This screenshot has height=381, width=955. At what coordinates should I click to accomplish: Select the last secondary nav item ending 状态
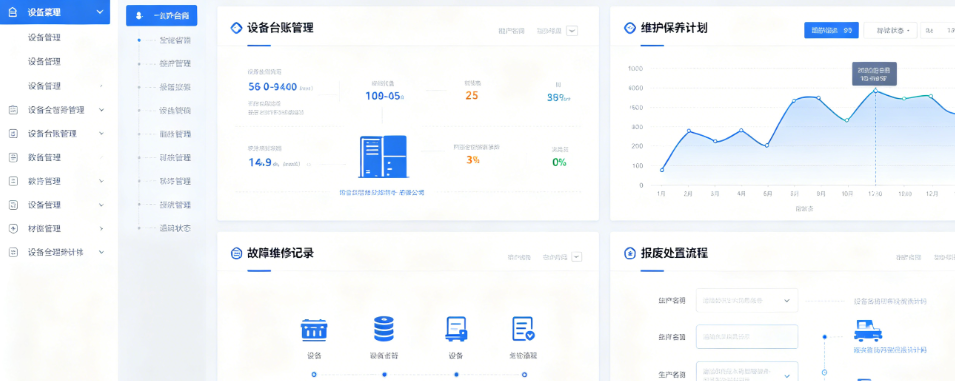click(175, 228)
